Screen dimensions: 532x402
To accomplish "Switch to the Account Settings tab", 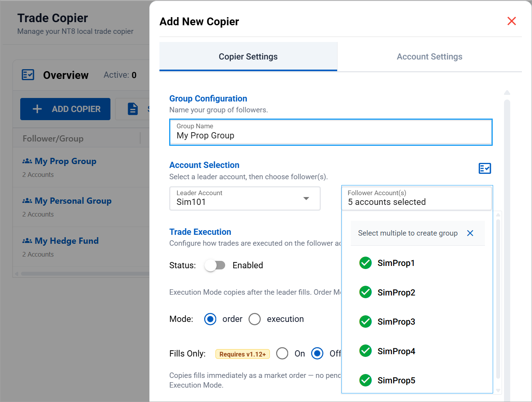I will 429,57.
